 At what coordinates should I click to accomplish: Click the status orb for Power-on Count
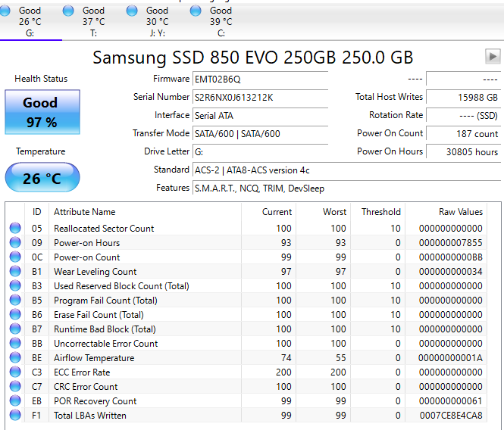click(x=15, y=257)
